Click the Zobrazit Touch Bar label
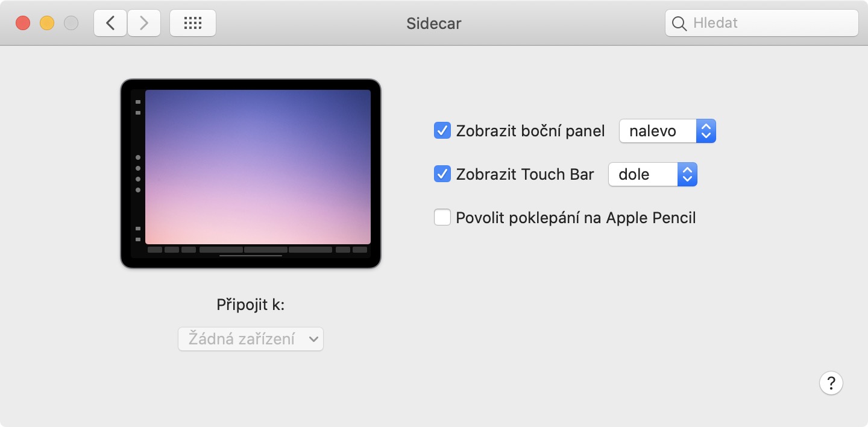Screen dimensions: 868x427 (x=525, y=174)
